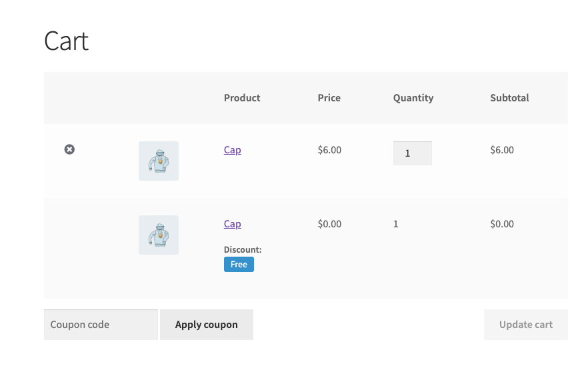Click the $0.00 subtotal of free Cap
This screenshot has height=376, width=588.
(x=502, y=224)
